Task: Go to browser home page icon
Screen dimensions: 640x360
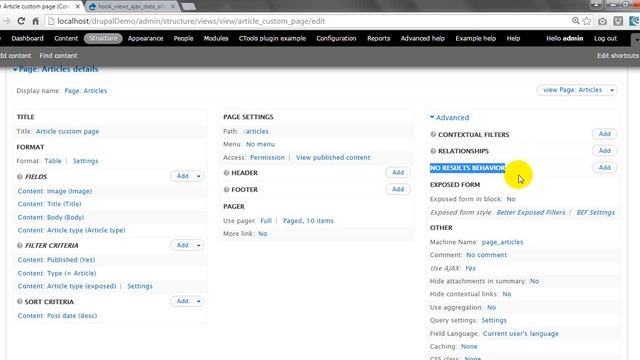Action: pyautogui.click(x=36, y=21)
